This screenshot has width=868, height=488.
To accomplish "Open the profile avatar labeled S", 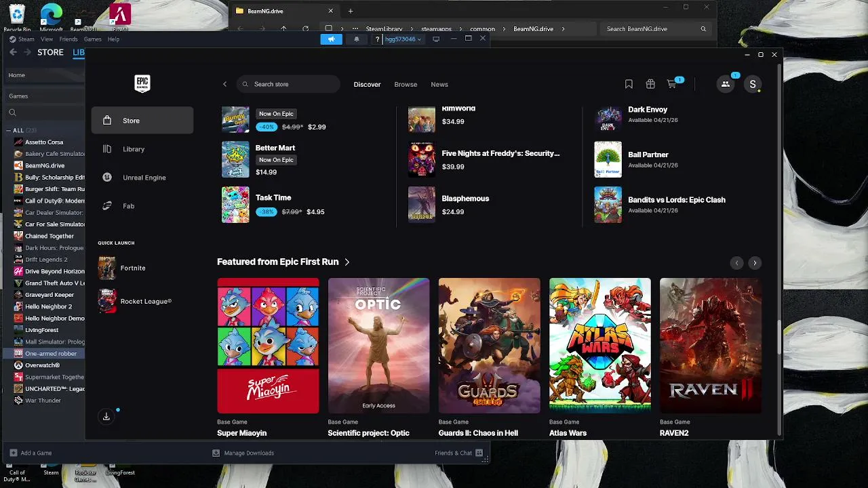I will click(753, 84).
